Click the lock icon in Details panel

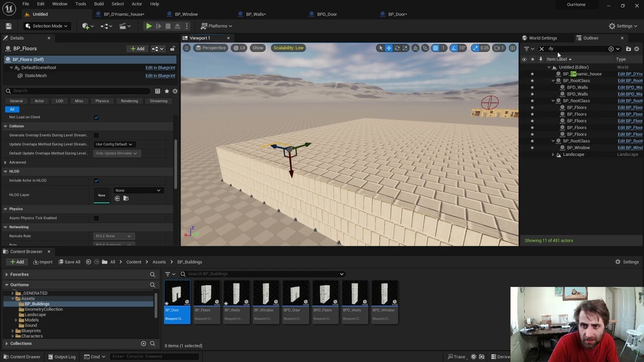tap(173, 49)
